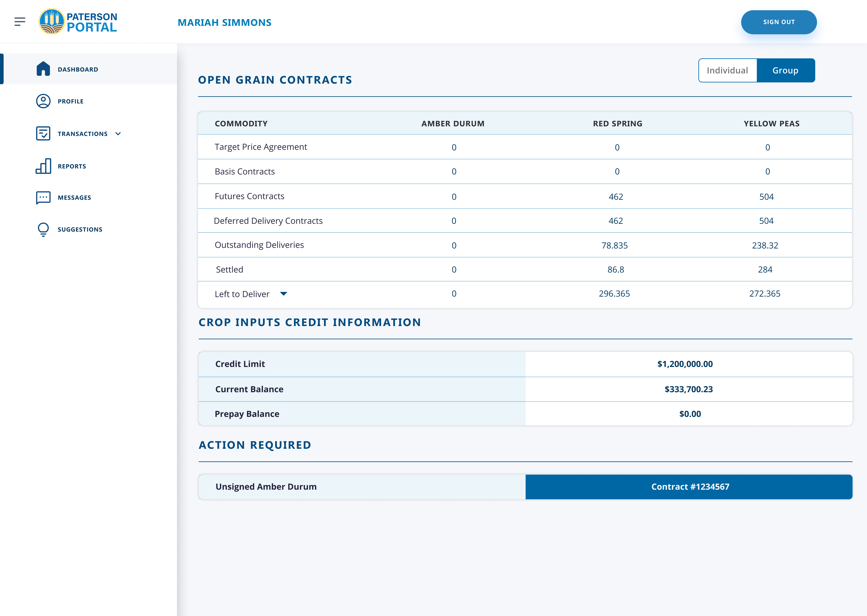Click the Suggestions lightbulb icon
867x616 pixels.
[x=43, y=229]
